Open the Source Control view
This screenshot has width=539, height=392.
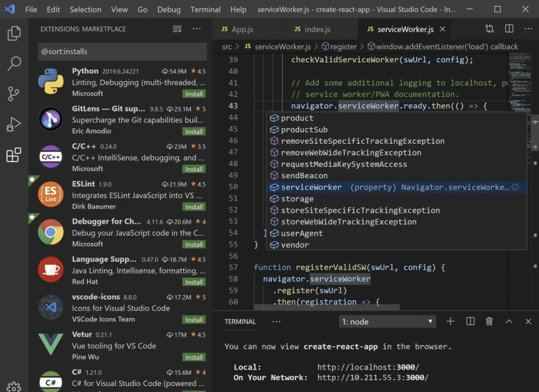[14, 94]
